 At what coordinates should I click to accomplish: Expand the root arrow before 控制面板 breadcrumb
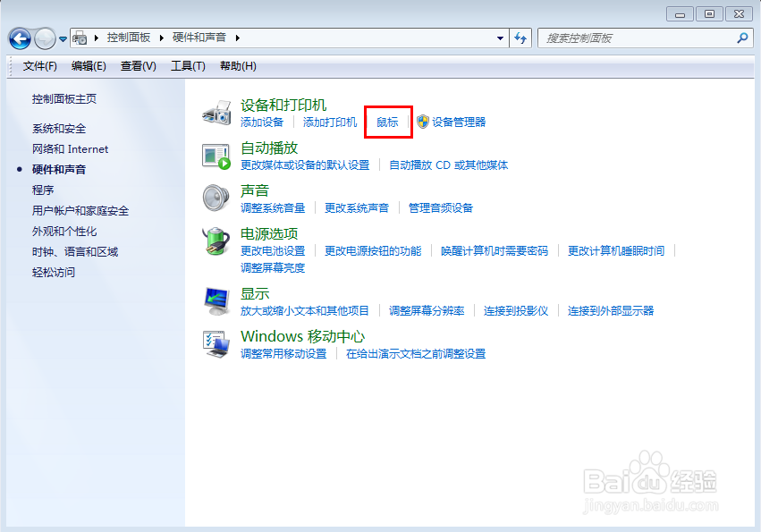(x=96, y=38)
